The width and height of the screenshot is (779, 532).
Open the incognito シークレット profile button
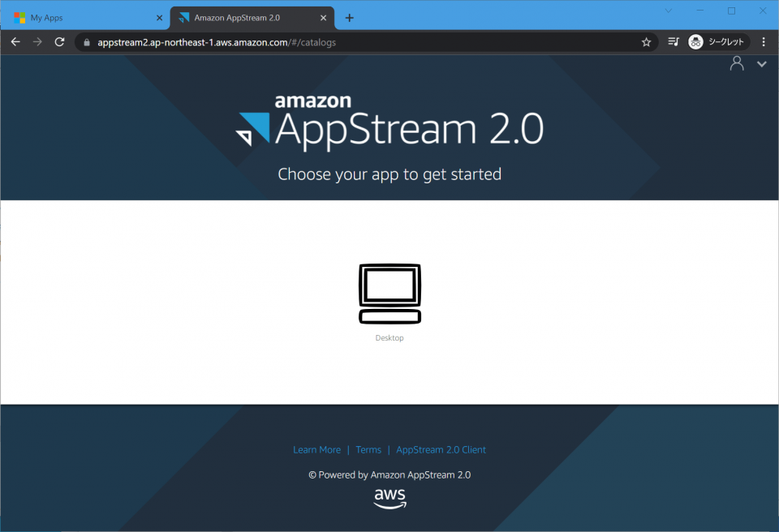(x=717, y=42)
